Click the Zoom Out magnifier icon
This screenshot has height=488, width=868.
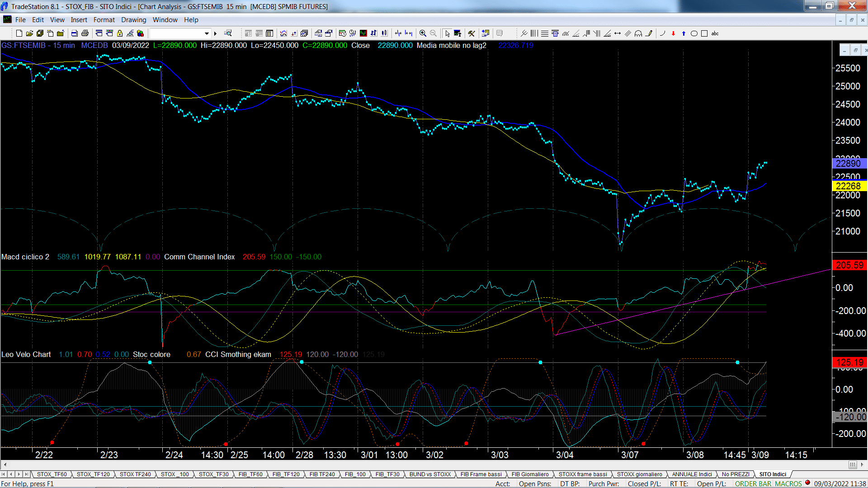433,33
